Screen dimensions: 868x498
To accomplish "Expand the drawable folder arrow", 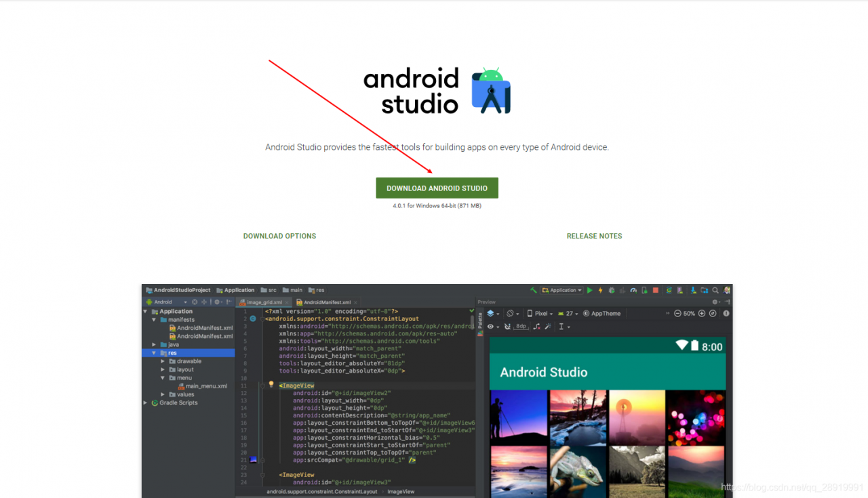I will click(163, 361).
